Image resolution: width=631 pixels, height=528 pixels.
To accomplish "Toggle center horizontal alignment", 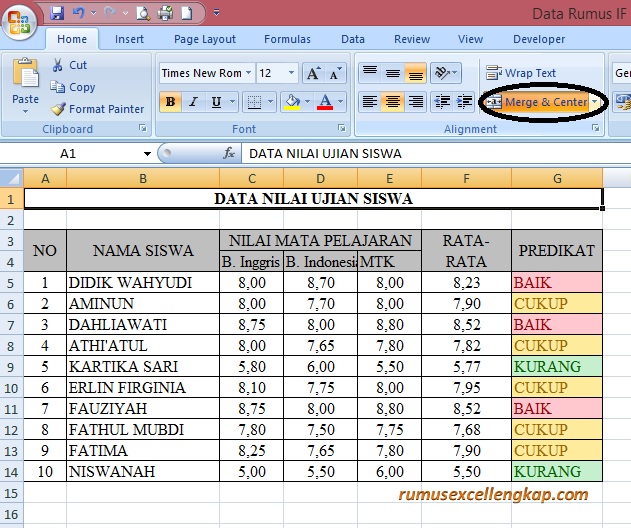I will coord(393,102).
